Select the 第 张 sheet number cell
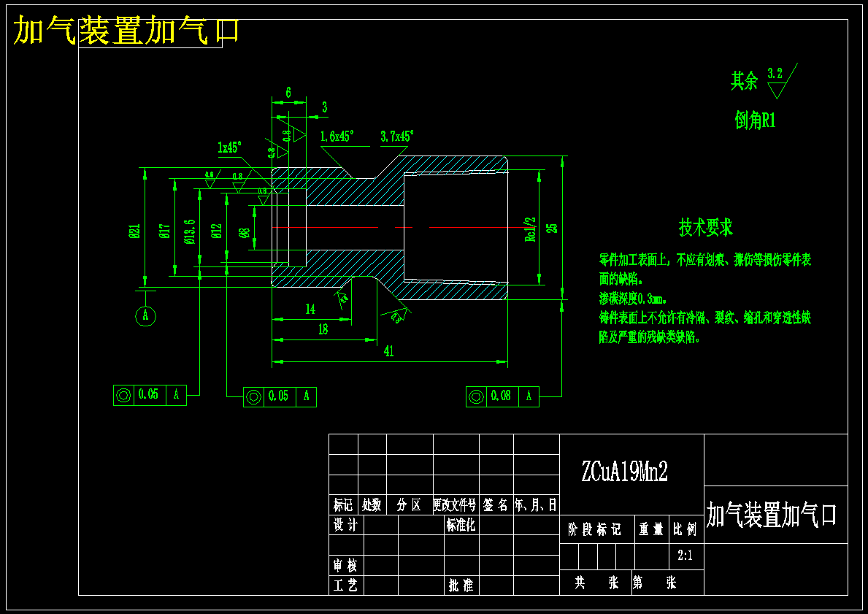 click(x=667, y=583)
